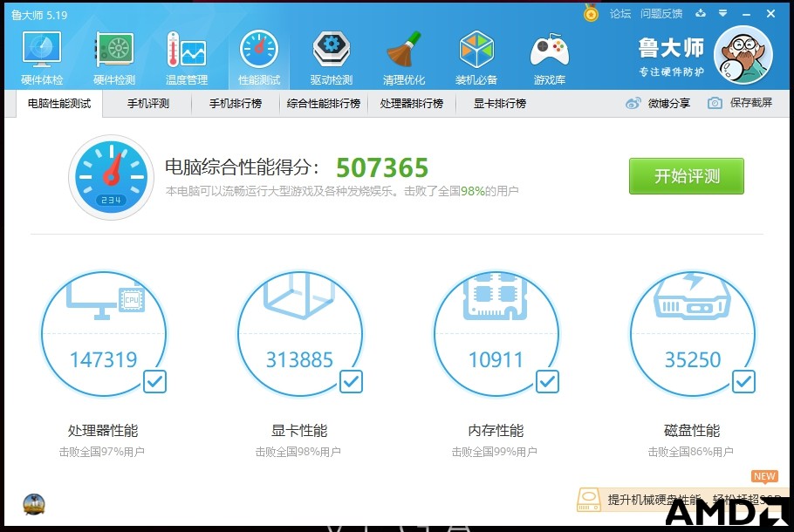Click the 鲁大师 专注硬件防护 logo text

(x=672, y=57)
